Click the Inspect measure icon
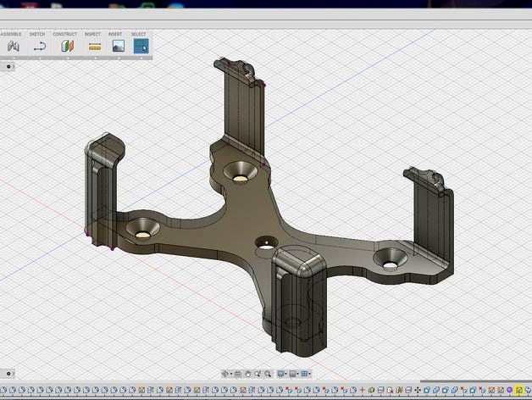Viewport: 532px width, 400px height. click(95, 46)
